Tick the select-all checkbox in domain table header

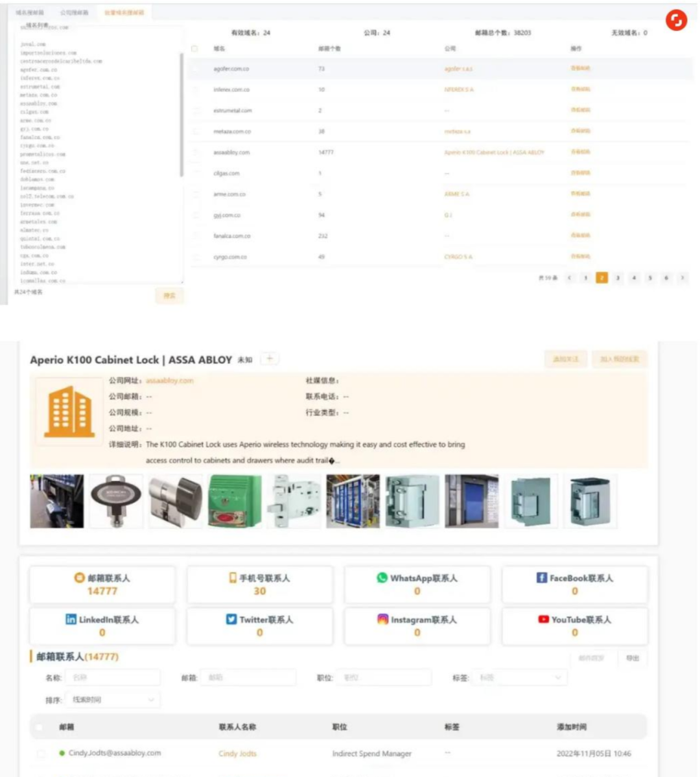(195, 49)
